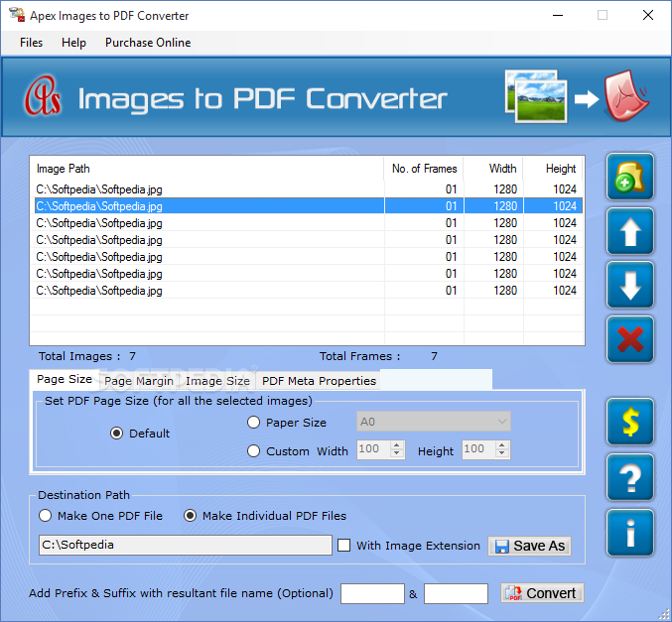Increase custom Height with up spinner

pyautogui.click(x=502, y=445)
